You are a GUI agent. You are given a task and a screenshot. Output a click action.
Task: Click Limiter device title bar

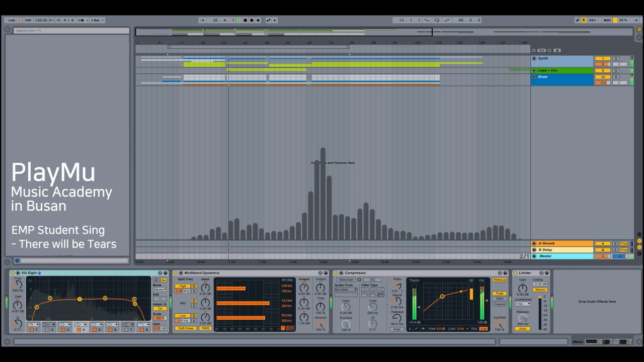pos(531,273)
